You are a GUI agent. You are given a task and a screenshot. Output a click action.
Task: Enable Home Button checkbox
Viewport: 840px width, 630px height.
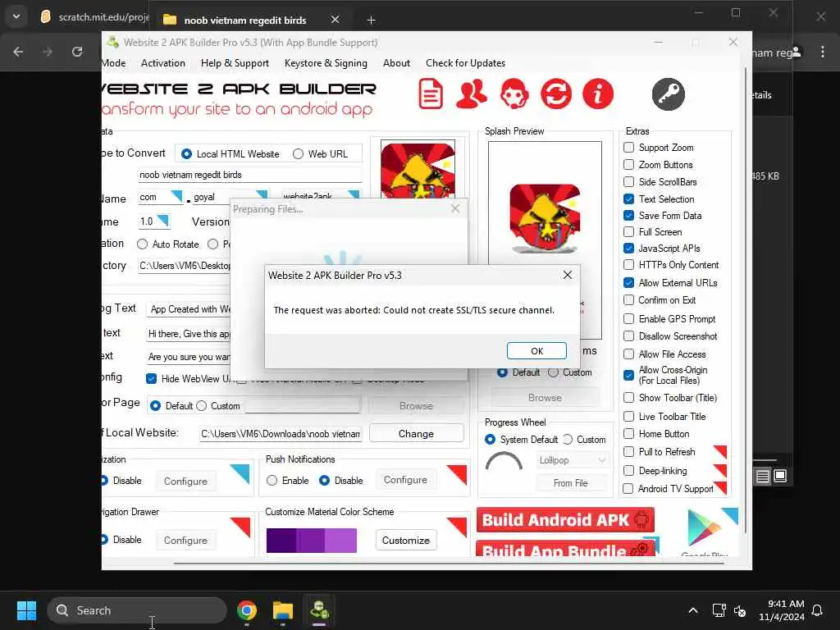tap(629, 433)
